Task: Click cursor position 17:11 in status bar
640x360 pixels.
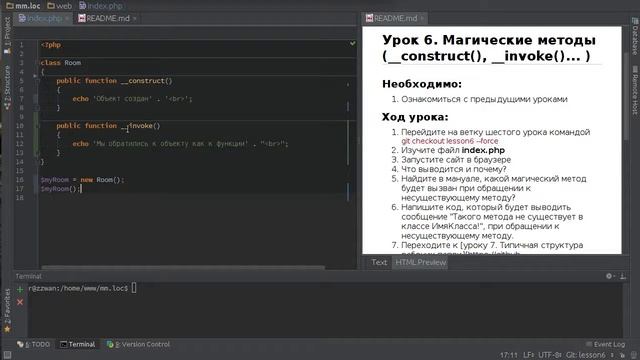Action: (508, 355)
